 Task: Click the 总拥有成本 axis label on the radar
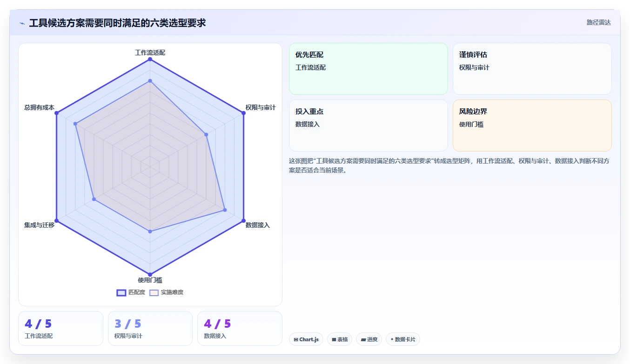tap(39, 107)
